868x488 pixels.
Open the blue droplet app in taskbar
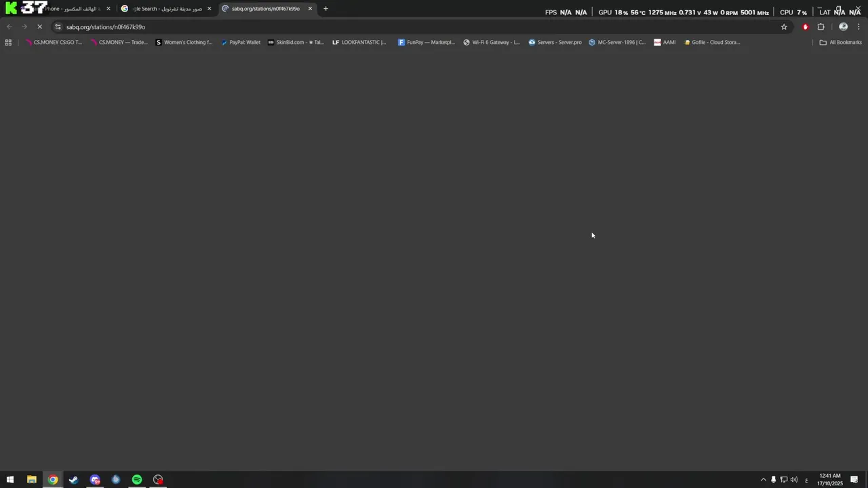pyautogui.click(x=116, y=480)
